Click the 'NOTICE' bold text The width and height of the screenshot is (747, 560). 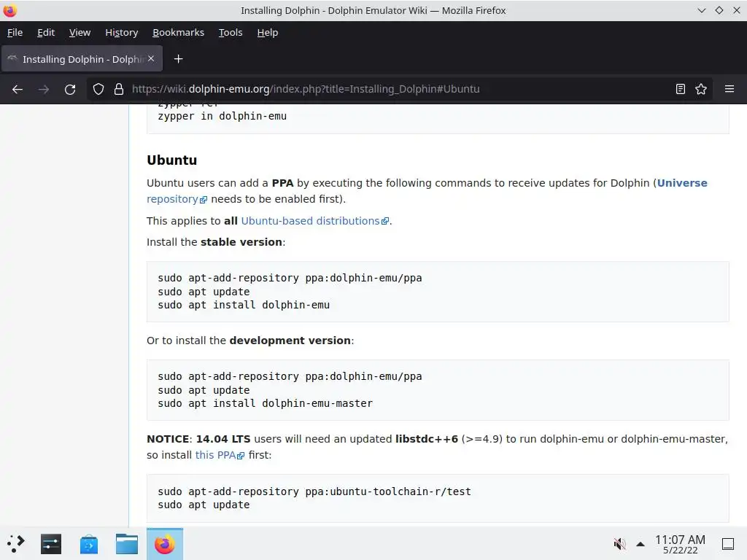point(168,439)
